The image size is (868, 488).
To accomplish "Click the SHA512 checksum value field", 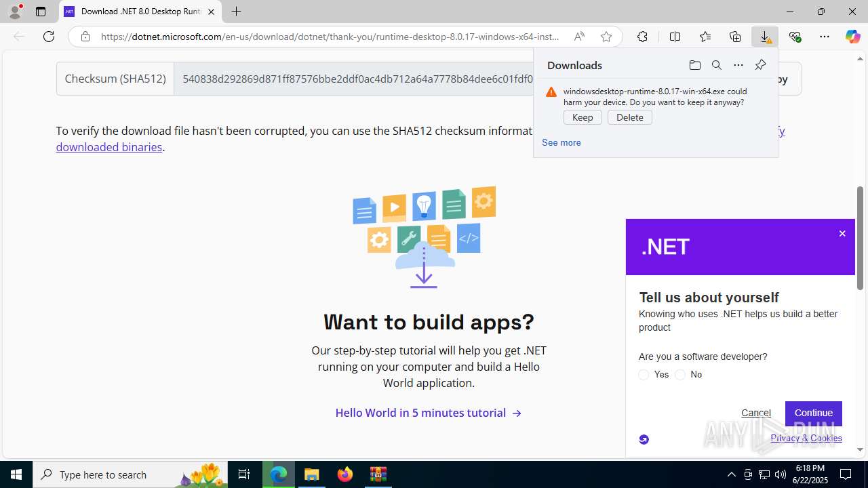I will tap(353, 79).
